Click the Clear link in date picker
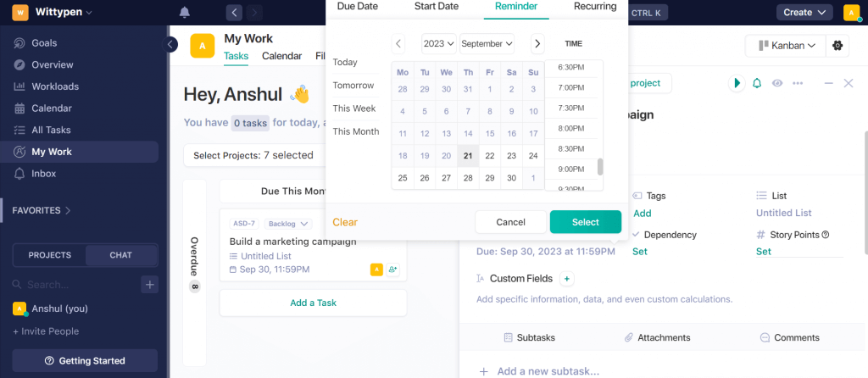Viewport: 868px width, 378px height. pyautogui.click(x=345, y=222)
